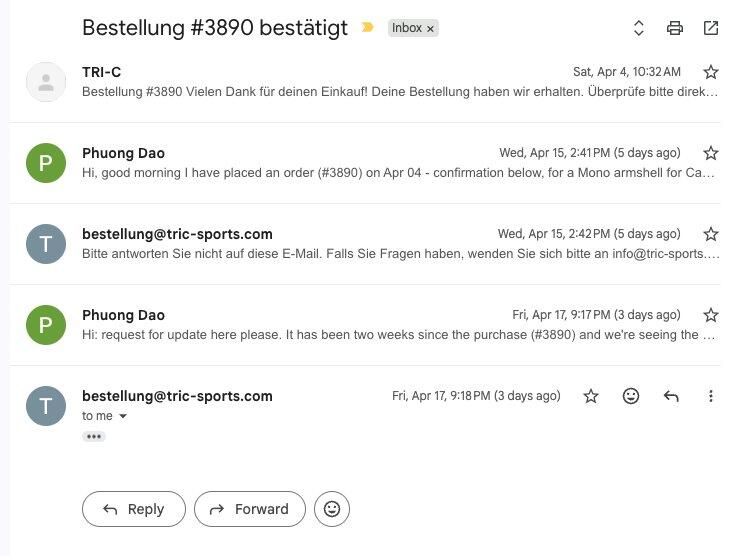Open Phuong Dao's green avatar on Apr 15
Image resolution: width=750 pixels, height=556 pixels.
tap(46, 163)
